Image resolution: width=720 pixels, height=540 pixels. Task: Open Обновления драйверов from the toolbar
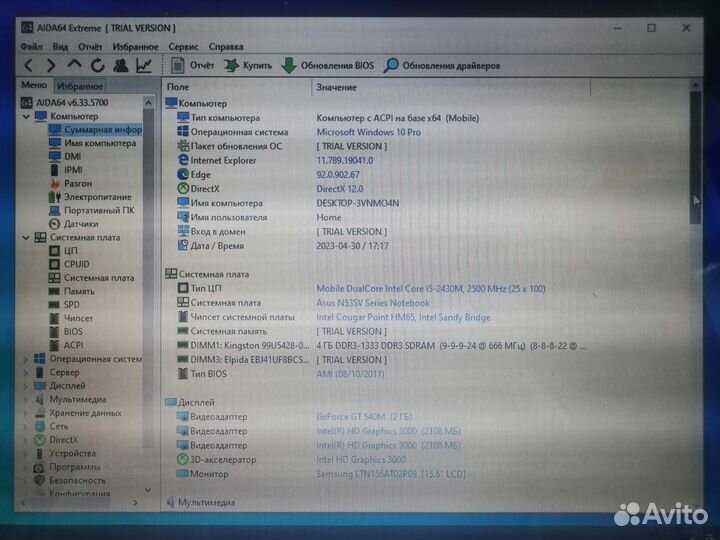(x=442, y=66)
